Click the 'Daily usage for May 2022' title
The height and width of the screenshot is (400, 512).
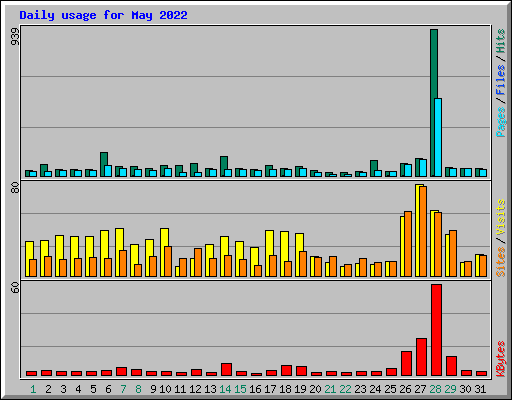click(103, 15)
